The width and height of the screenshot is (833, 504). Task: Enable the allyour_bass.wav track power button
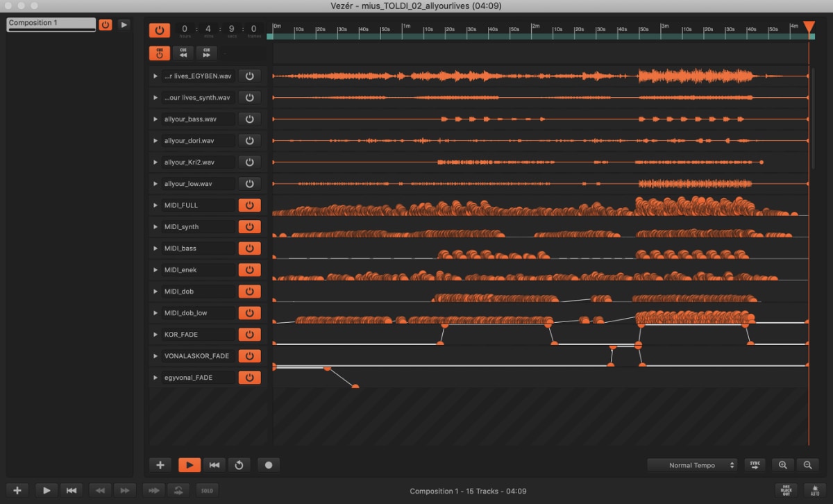coord(249,119)
